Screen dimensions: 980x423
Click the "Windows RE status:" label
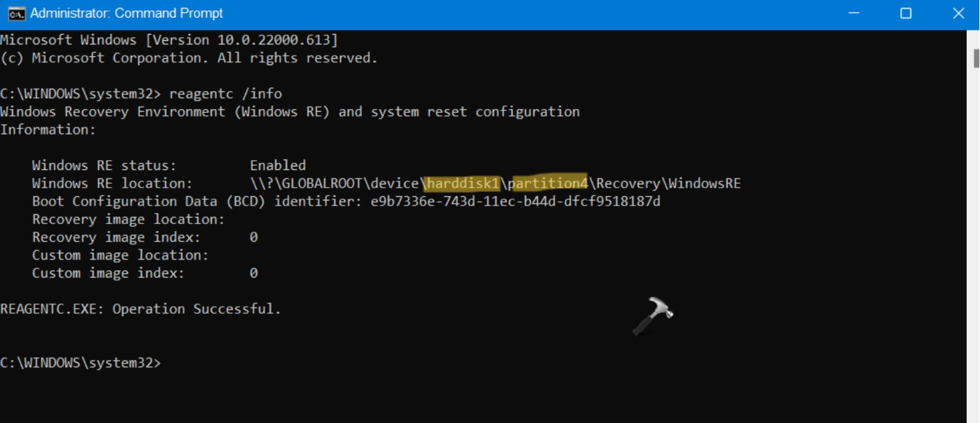[x=105, y=165]
